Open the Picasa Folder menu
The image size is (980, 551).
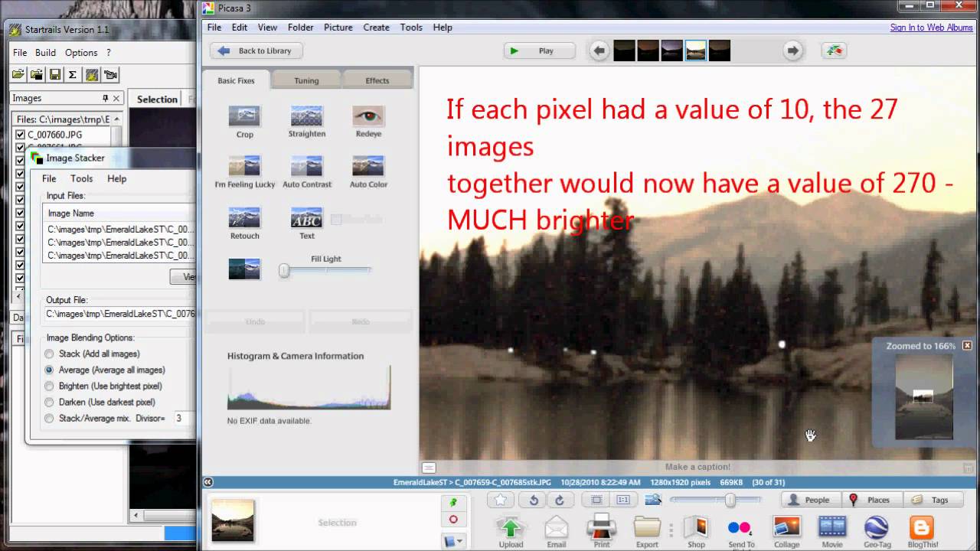click(300, 27)
